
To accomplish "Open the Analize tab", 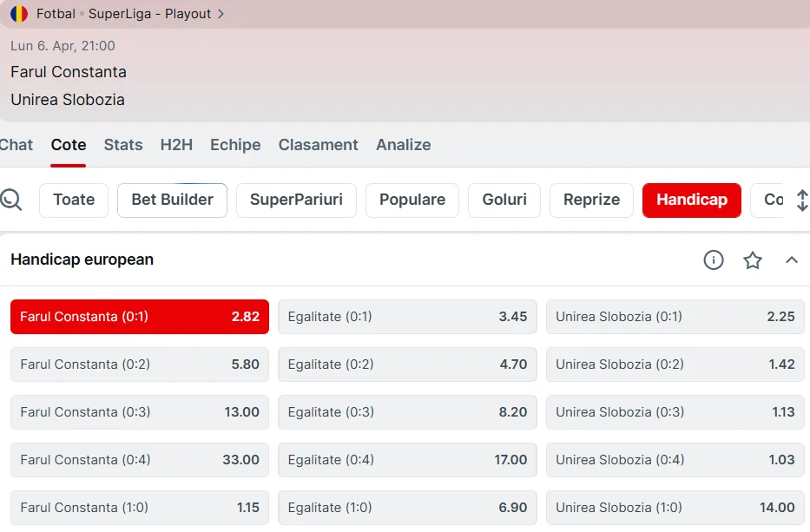I will tap(403, 145).
